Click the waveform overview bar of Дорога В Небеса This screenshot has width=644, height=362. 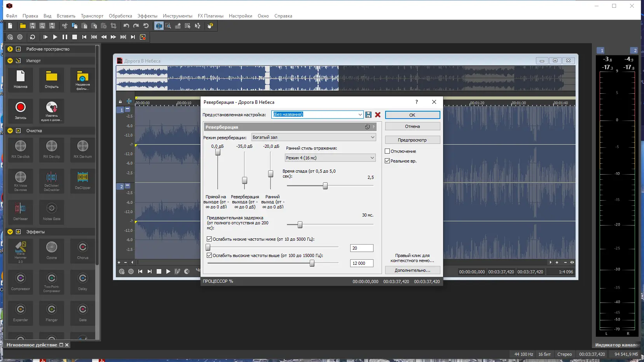pyautogui.click(x=346, y=78)
